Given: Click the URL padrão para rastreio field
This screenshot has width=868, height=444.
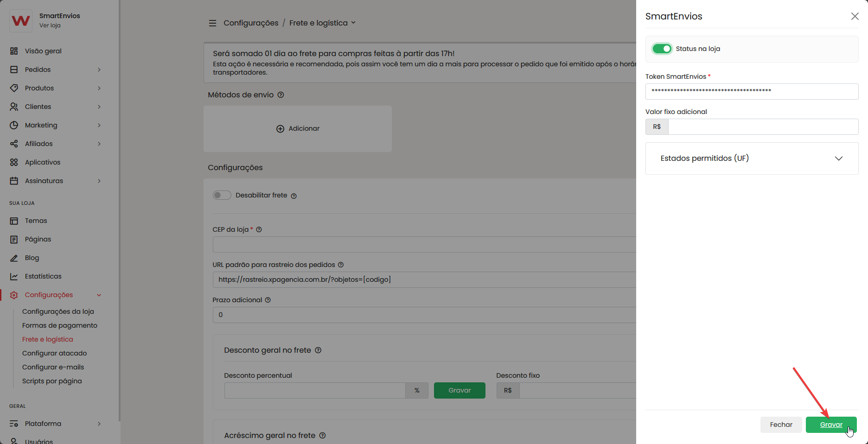Looking at the screenshot, I should point(424,279).
